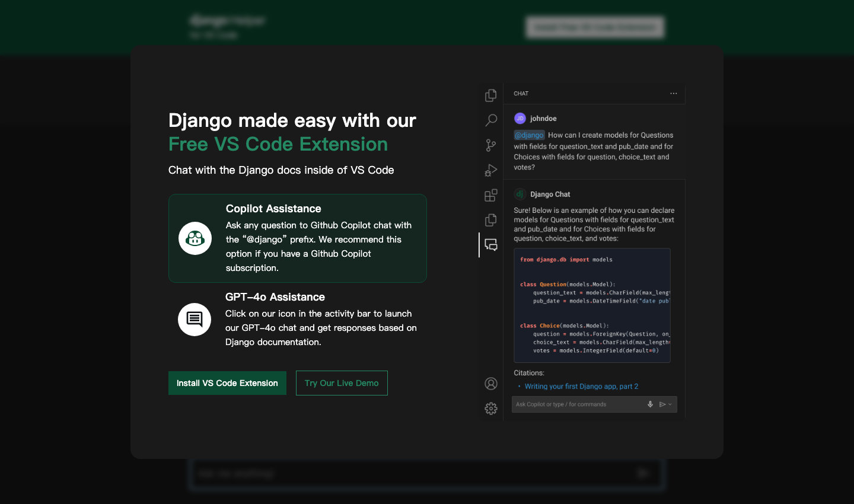Click the CHAT panel title
The width and height of the screenshot is (854, 504).
521,94
